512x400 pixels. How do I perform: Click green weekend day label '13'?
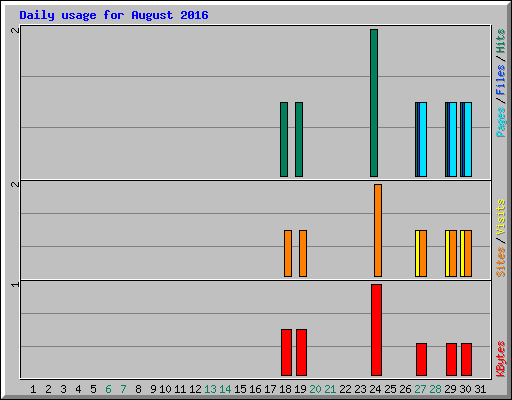(210, 389)
